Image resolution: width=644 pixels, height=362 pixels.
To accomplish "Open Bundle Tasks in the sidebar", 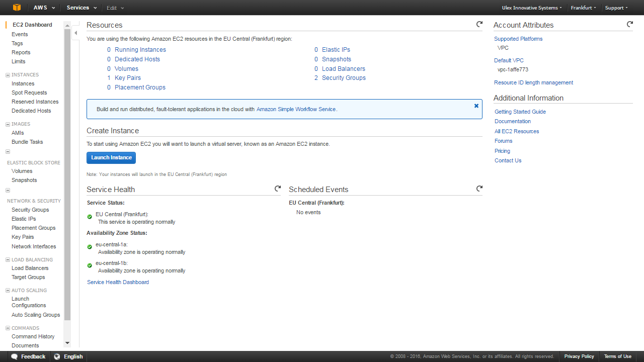I will 27,142.
